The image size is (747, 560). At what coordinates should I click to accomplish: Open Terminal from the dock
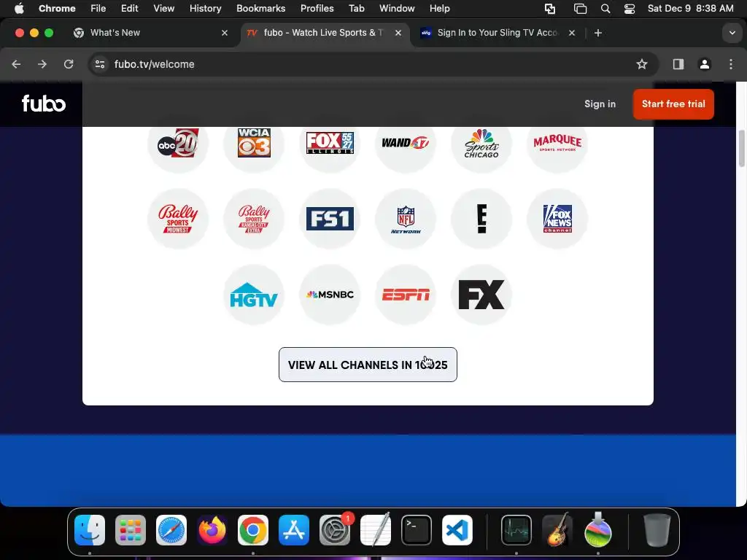[417, 530]
